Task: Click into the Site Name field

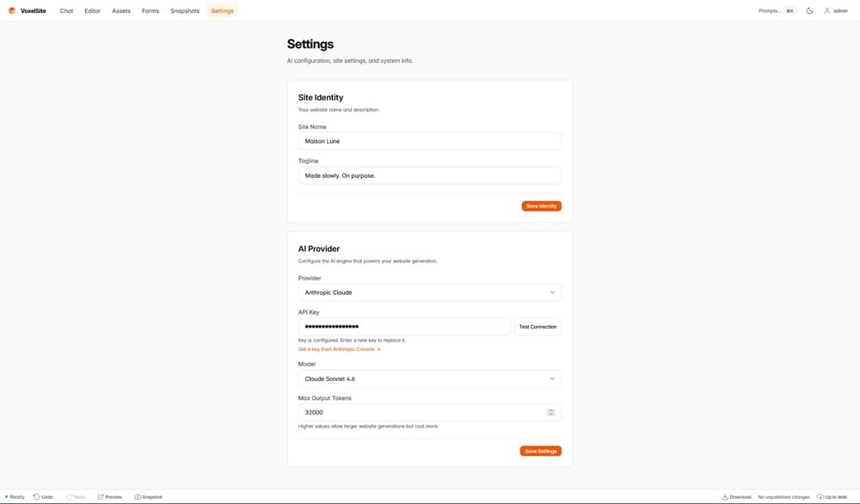Action: 429,141
